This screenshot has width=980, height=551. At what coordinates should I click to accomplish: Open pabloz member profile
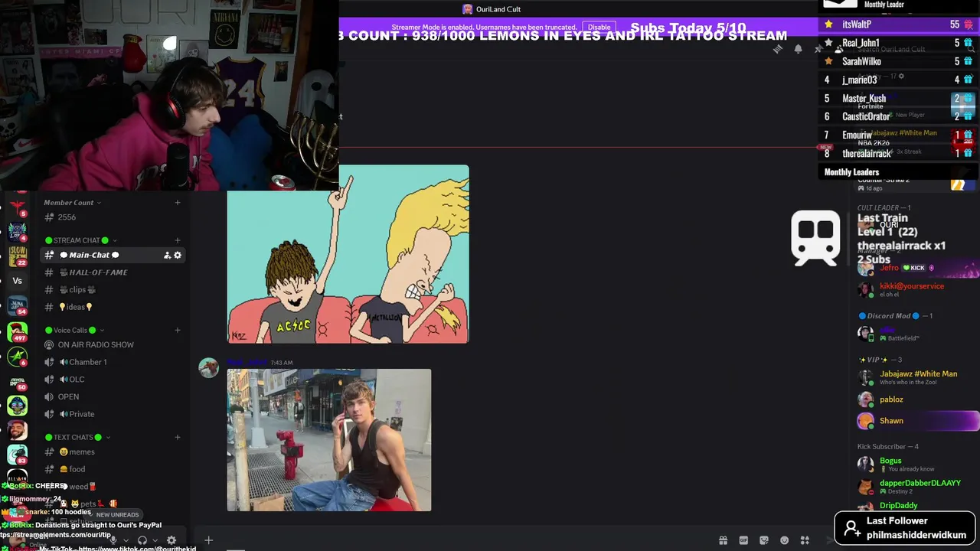tap(917, 399)
